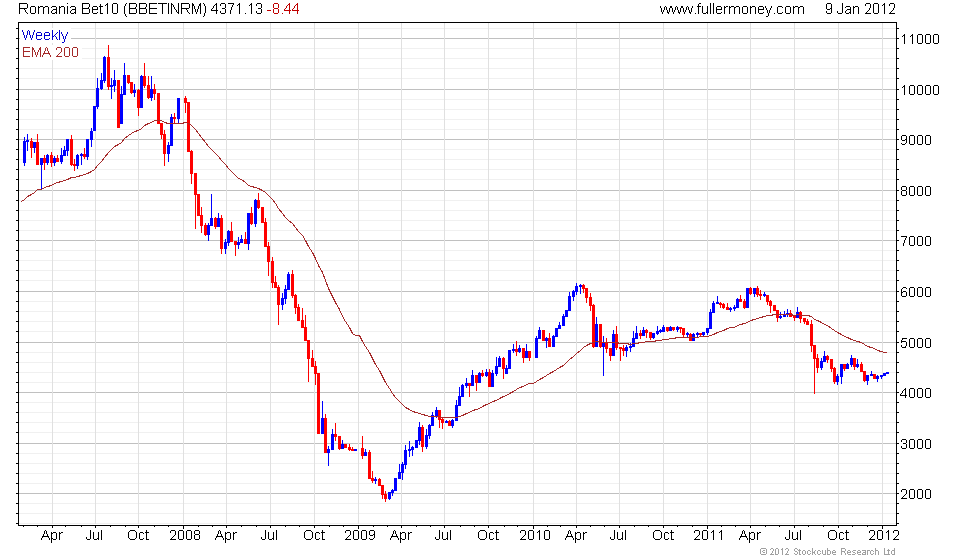Click the chart title 'Romania Bet10 (BBETINRM)'

pyautogui.click(x=112, y=9)
